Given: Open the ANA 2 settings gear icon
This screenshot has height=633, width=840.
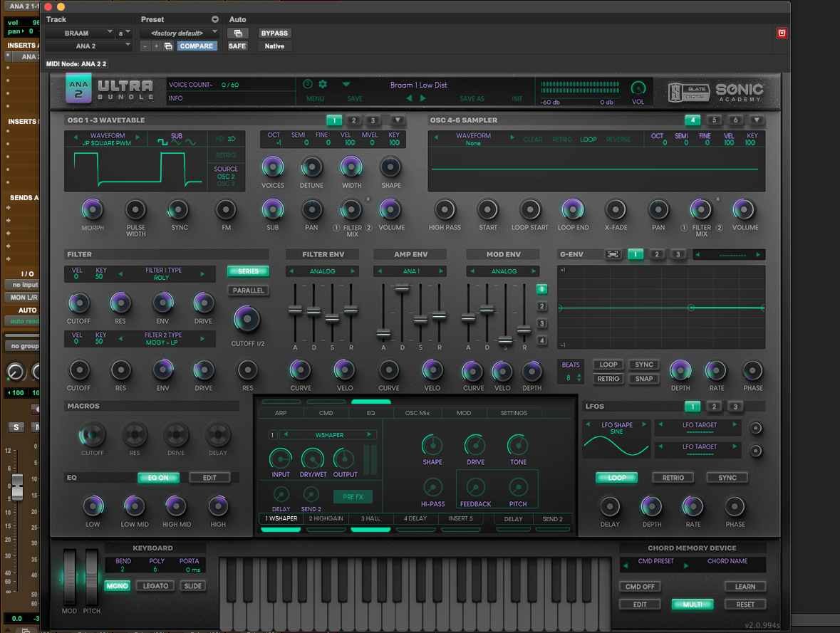Looking at the screenshot, I should coord(323,84).
